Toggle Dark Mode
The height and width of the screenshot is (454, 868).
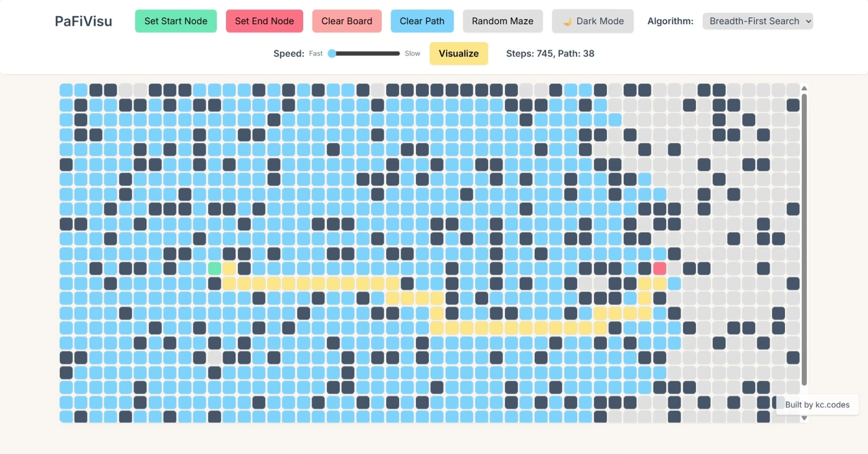coord(593,21)
